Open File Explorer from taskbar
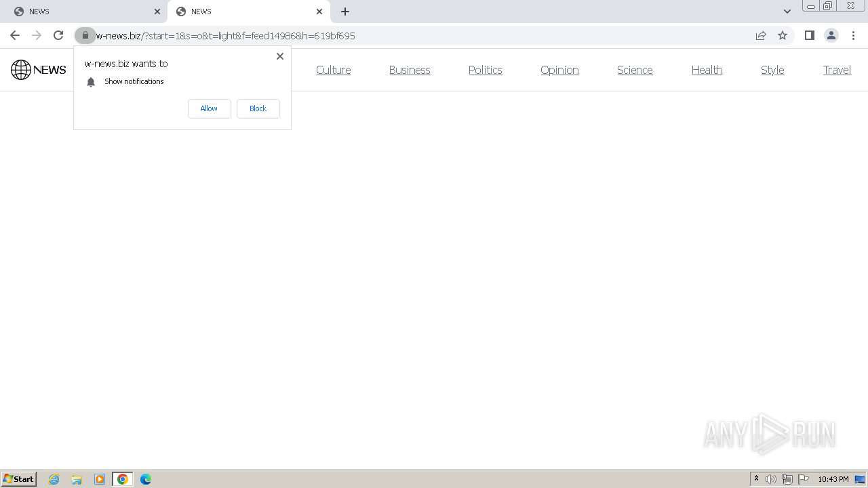868x488 pixels. [77, 479]
